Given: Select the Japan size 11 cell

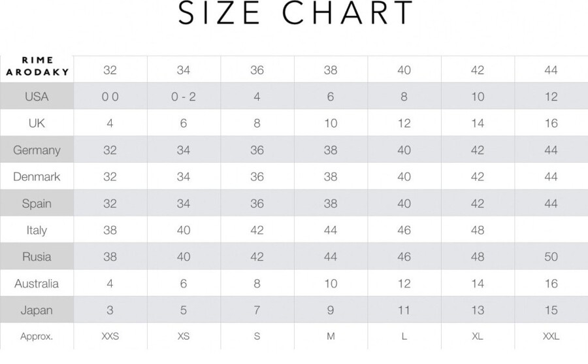Looking at the screenshot, I should coord(404,310).
